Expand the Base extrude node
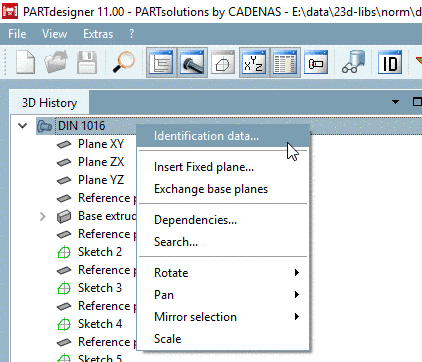Image resolution: width=422 pixels, height=362 pixels. coord(42,216)
